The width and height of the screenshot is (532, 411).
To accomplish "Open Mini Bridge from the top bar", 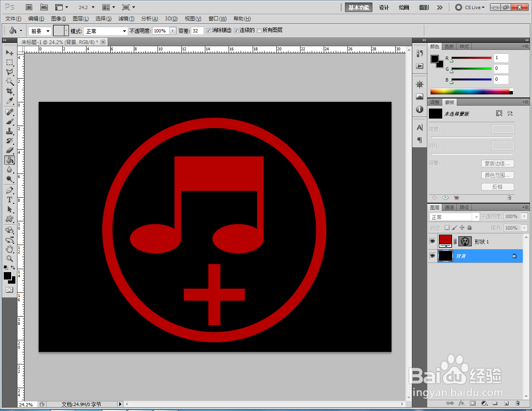I will click(x=44, y=7).
